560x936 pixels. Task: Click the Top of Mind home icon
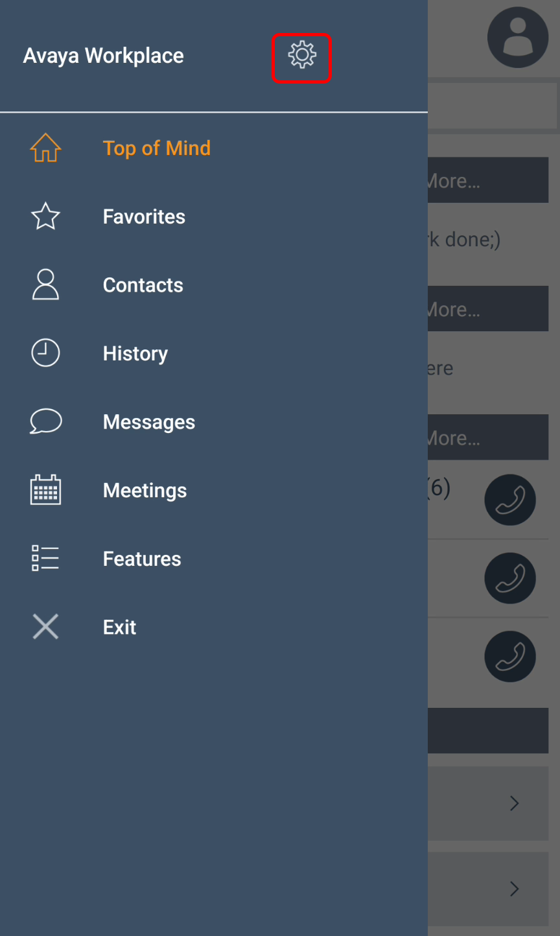click(45, 148)
